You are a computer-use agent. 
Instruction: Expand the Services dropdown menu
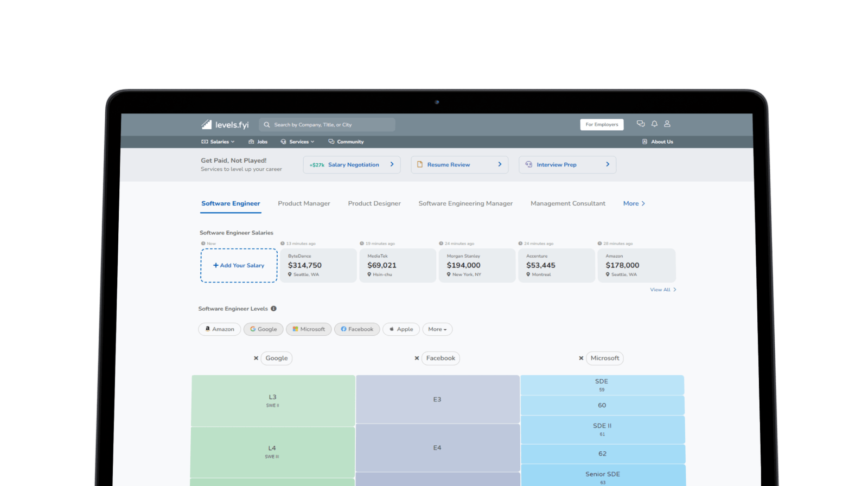[x=297, y=142]
